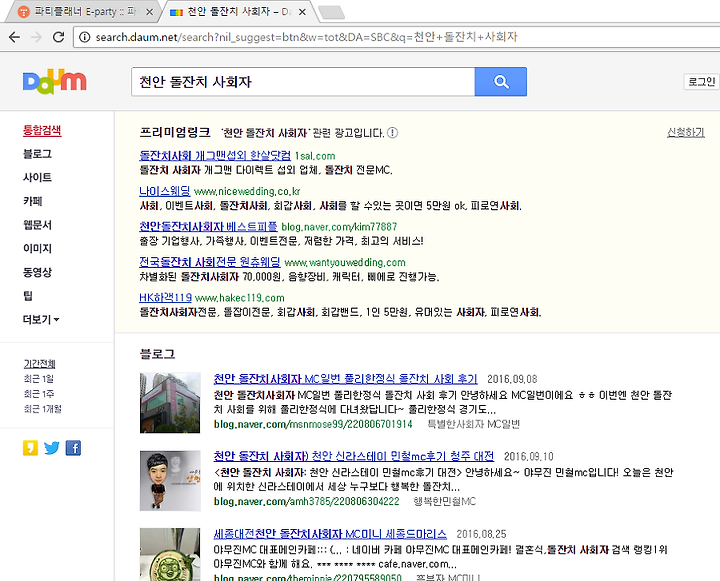Click the info icon beside 광고입니다

[x=392, y=133]
